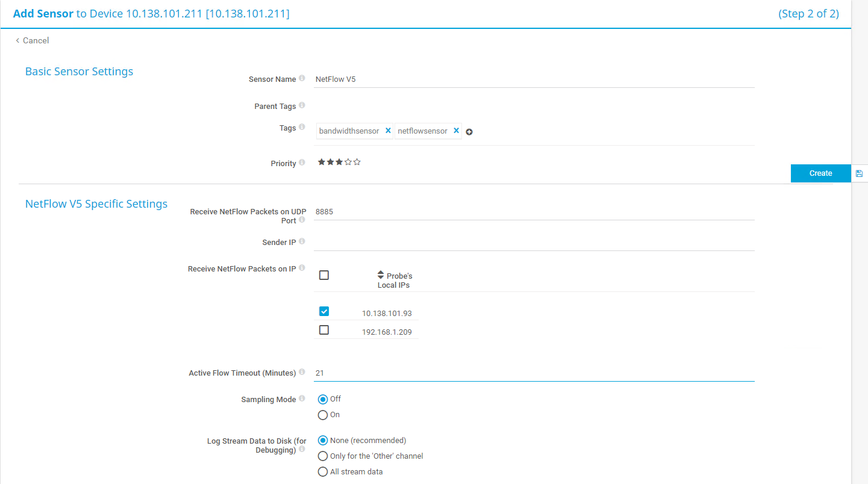The image size is (868, 484).
Task: Remove the bandwidthsensor tag
Action: pos(388,131)
